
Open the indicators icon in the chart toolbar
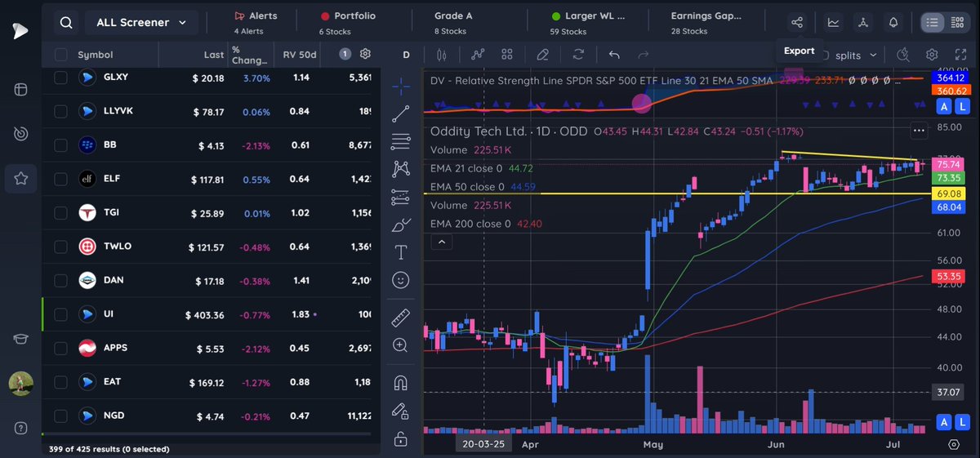click(478, 55)
